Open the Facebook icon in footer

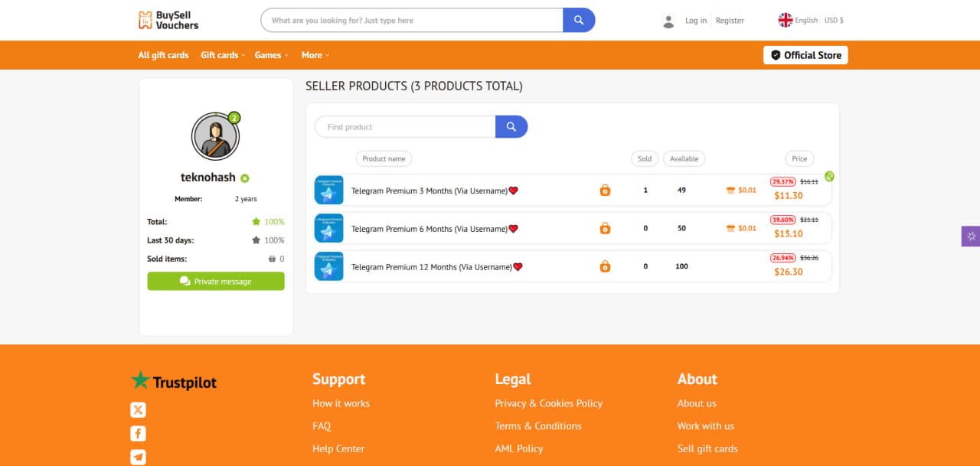(138, 434)
